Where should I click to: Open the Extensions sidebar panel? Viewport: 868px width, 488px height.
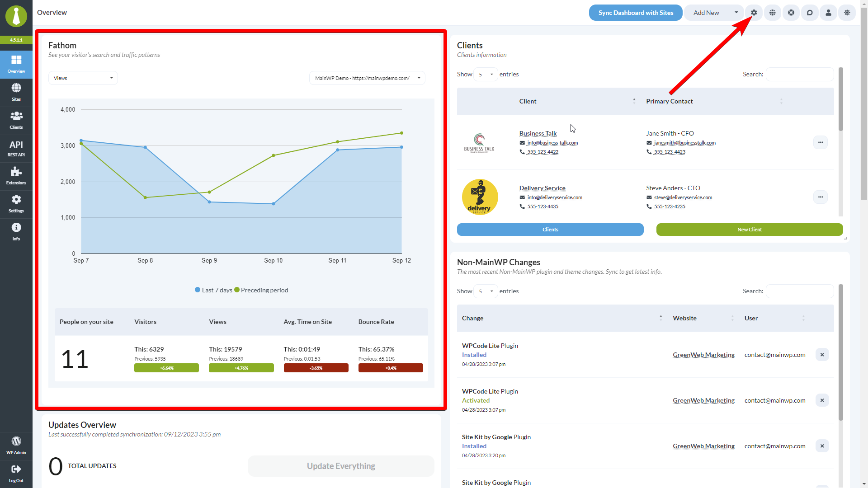pyautogui.click(x=16, y=176)
